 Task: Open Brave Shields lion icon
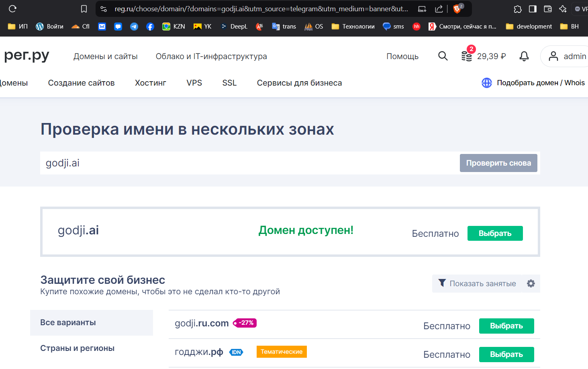457,8
